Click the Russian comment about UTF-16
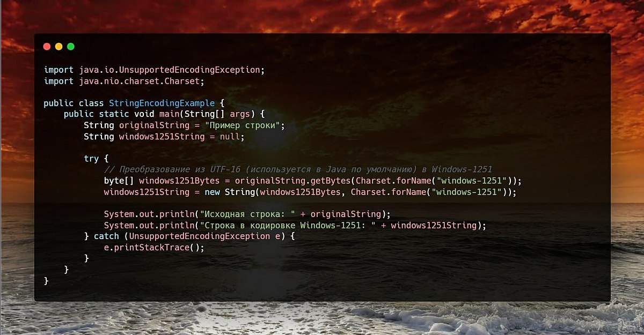This screenshot has height=335, width=644. pos(298,169)
